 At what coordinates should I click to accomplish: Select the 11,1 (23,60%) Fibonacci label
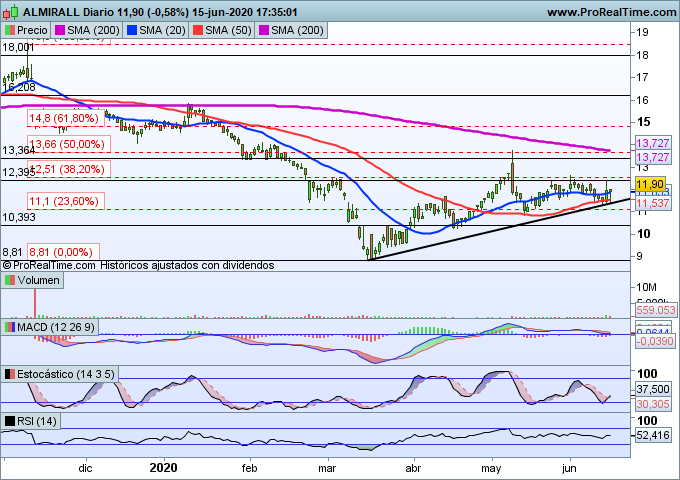click(x=65, y=201)
